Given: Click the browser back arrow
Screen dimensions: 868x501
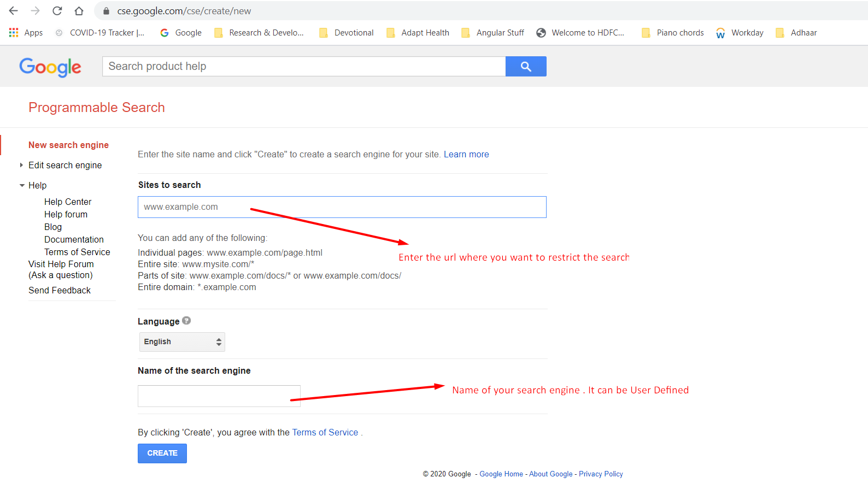Looking at the screenshot, I should [14, 11].
